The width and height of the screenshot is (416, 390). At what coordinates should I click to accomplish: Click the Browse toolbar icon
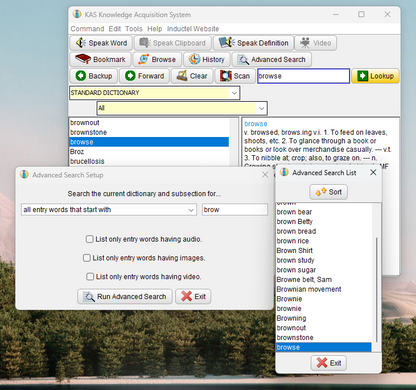point(144,59)
